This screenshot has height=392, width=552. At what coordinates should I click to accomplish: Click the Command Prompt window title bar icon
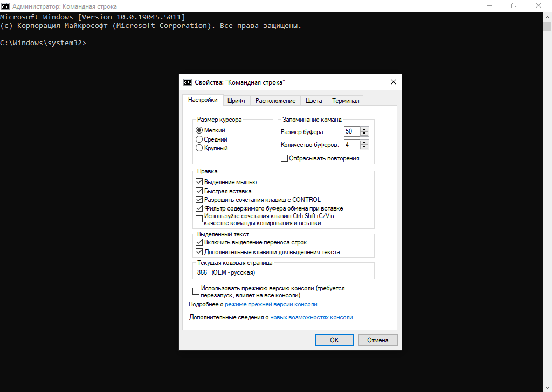(5, 5)
